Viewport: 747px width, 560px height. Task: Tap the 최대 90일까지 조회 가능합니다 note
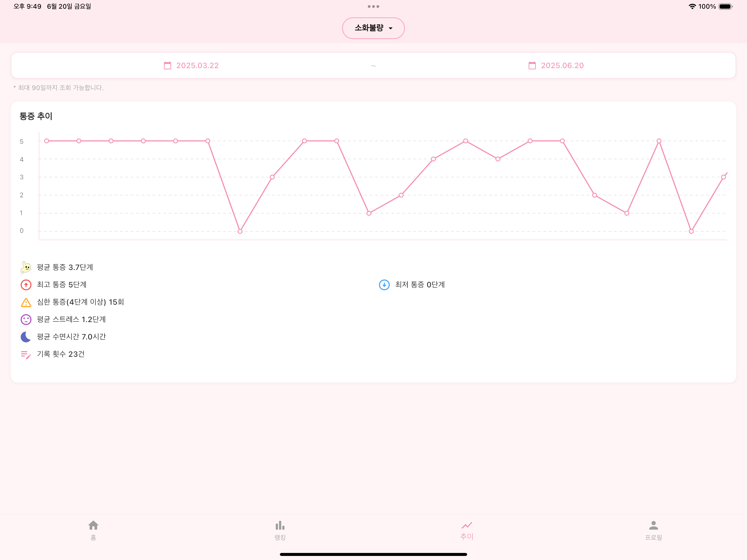tap(58, 88)
